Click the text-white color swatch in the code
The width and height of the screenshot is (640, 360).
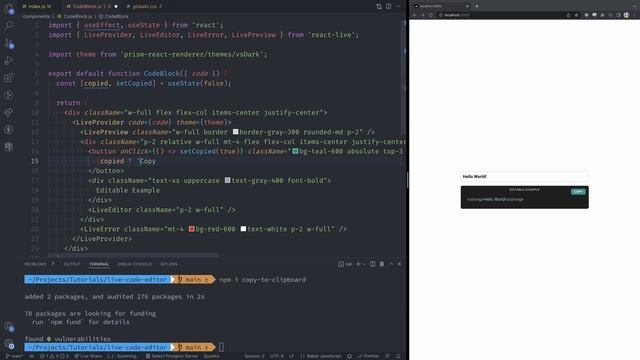pyautogui.click(x=243, y=229)
